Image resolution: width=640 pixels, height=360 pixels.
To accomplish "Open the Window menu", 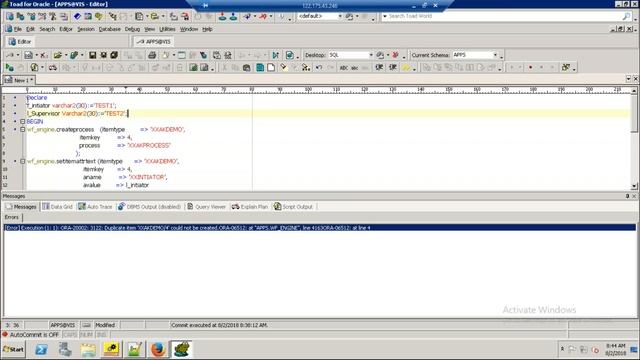I will (x=189, y=29).
